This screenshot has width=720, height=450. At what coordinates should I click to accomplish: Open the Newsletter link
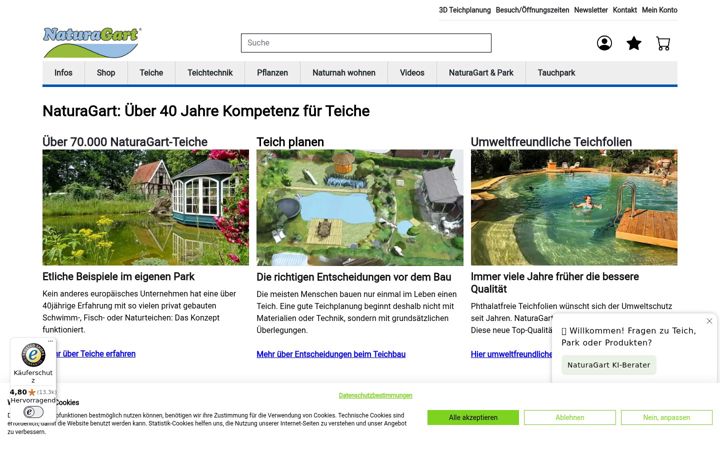(x=591, y=10)
